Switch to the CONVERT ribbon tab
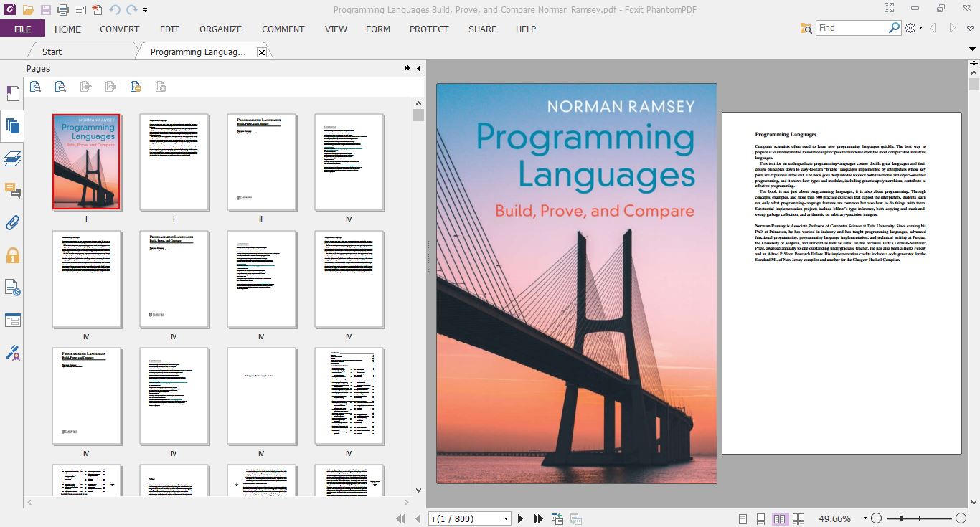The image size is (980, 527). tap(120, 29)
